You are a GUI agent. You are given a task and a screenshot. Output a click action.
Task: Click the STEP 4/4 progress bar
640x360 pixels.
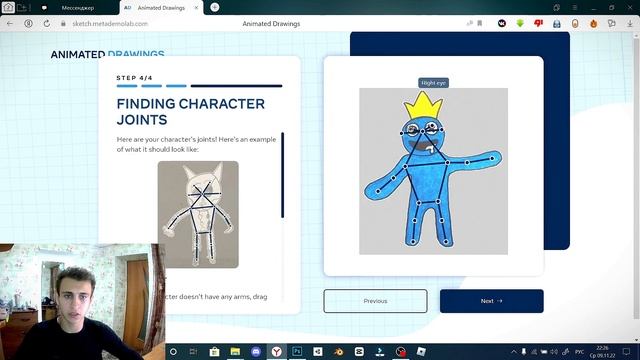199,86
